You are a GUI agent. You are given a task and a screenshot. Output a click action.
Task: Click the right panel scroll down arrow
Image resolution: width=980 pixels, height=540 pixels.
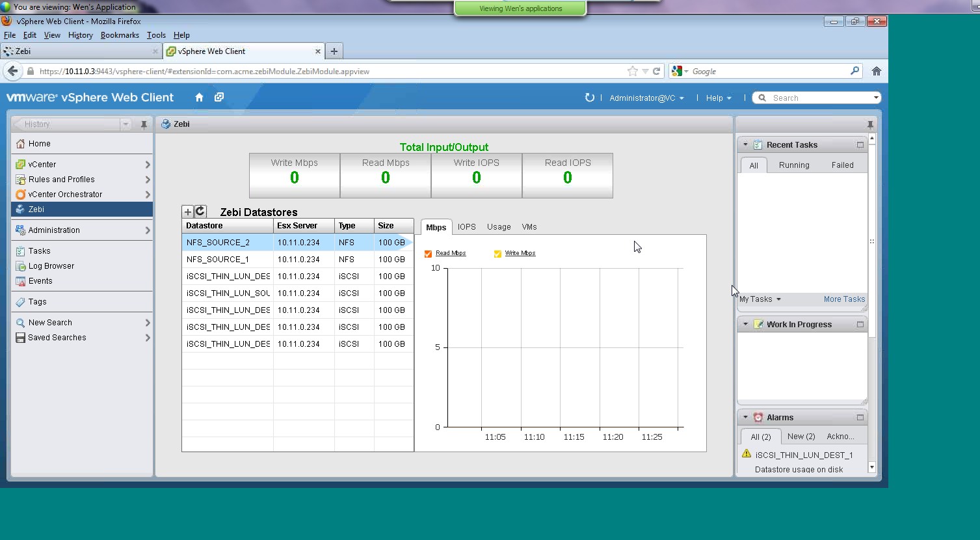click(872, 467)
